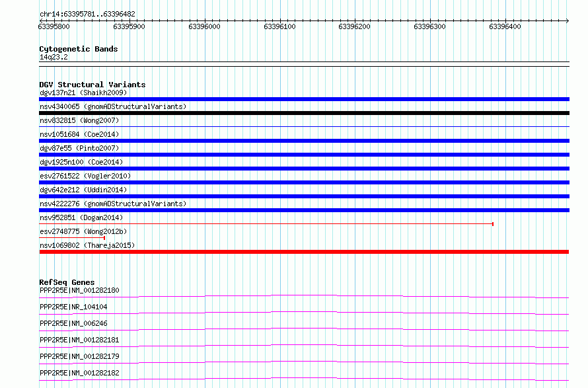Viewport: 588px width, 388px height.
Task: Open variant esv2761522 (Vogler2010) label
Action: (x=85, y=176)
